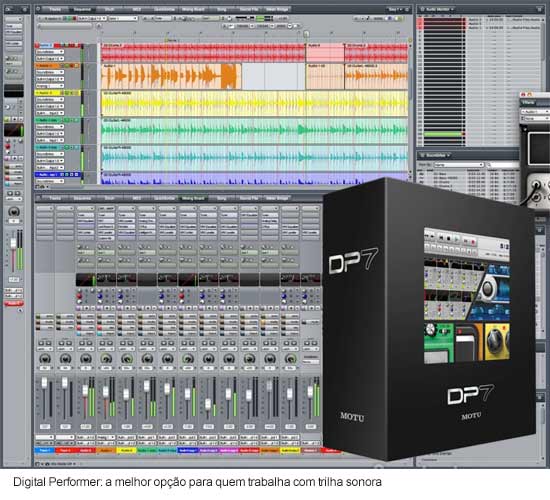Viewport: 550px width, 500px height.
Task: Click the icon at Audio Monitor header's right end
Action: click(x=539, y=9)
